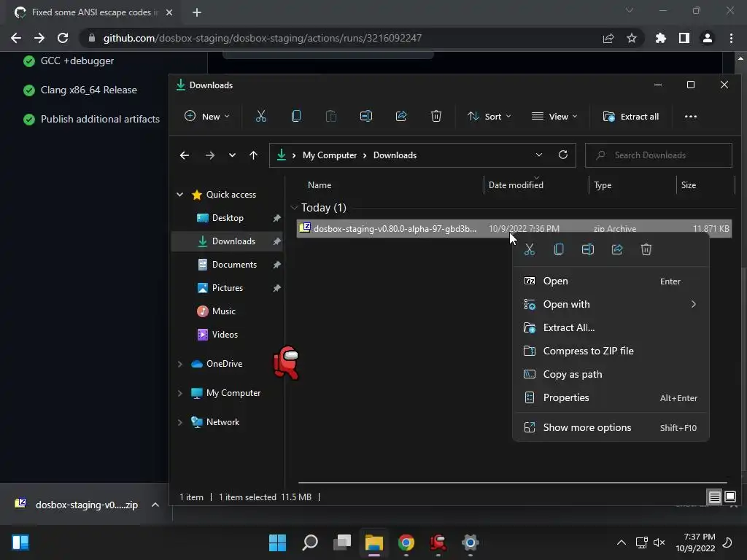Click Copy icon in the context menu
747x560 pixels.
(x=559, y=249)
